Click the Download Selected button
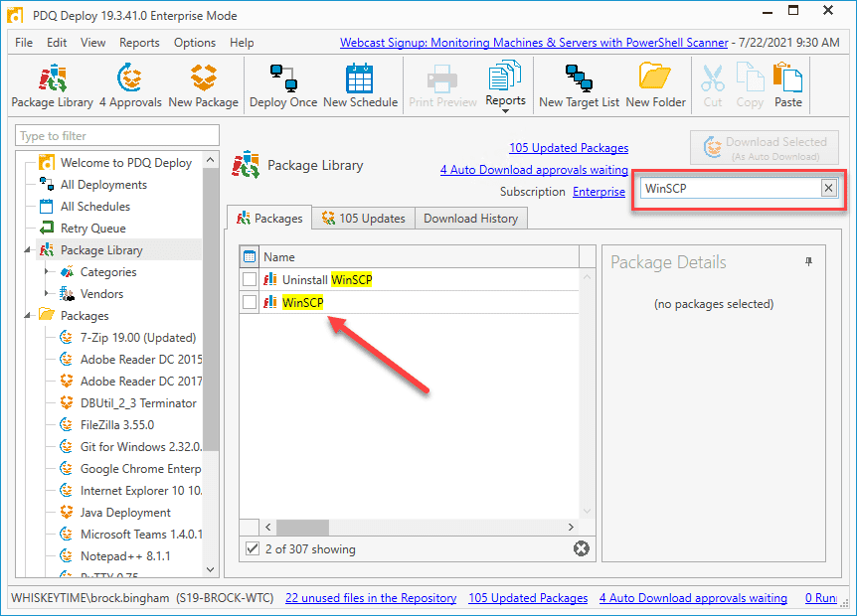This screenshot has height=616, width=857. (x=765, y=147)
